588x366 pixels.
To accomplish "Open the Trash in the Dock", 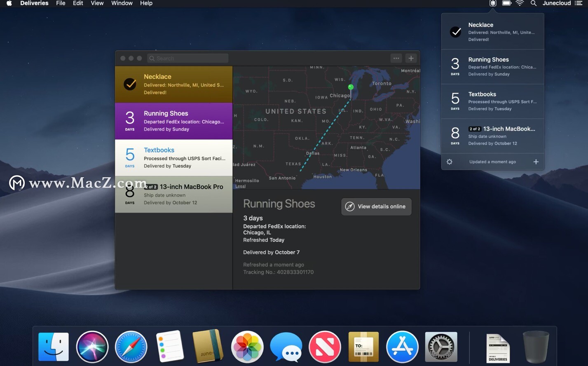I will click(x=536, y=347).
